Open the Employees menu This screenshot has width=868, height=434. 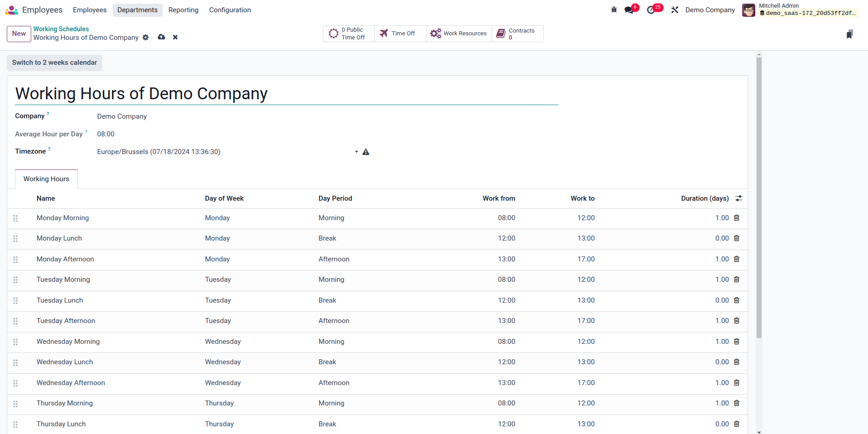click(90, 10)
